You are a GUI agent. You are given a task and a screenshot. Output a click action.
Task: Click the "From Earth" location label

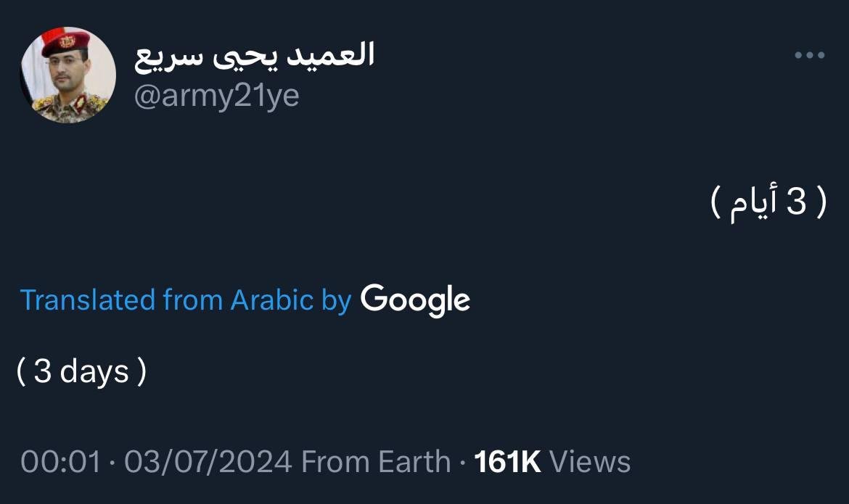pyautogui.click(x=376, y=462)
